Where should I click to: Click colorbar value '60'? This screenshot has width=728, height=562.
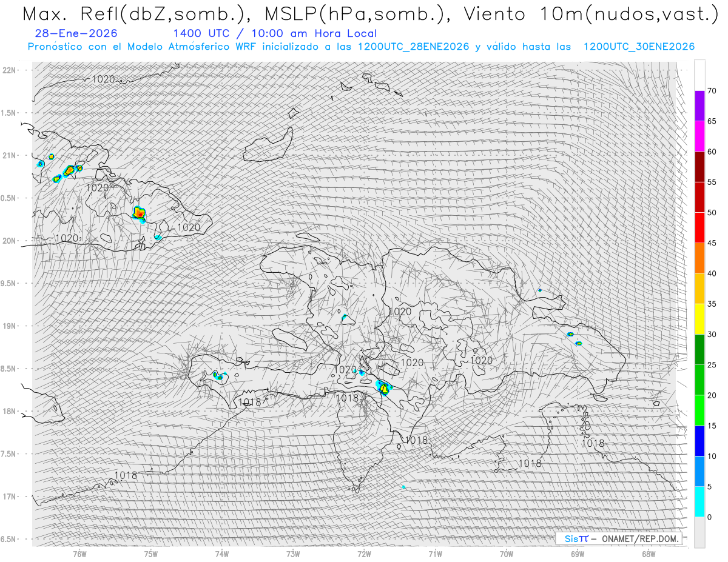[x=712, y=152]
